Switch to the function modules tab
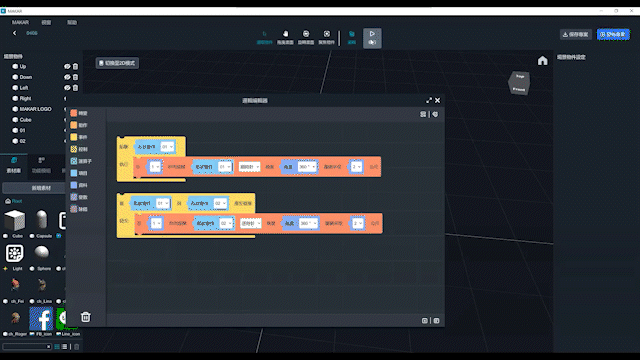The image size is (640, 360). [x=41, y=165]
